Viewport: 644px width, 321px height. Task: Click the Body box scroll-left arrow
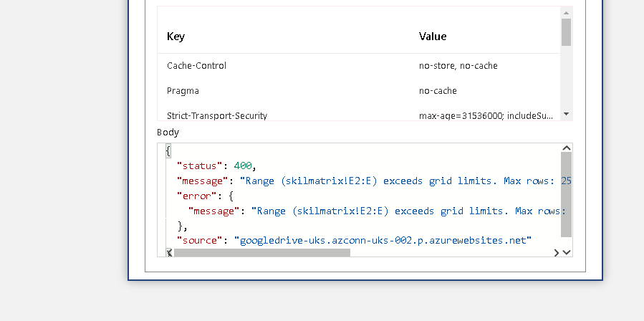coord(168,252)
